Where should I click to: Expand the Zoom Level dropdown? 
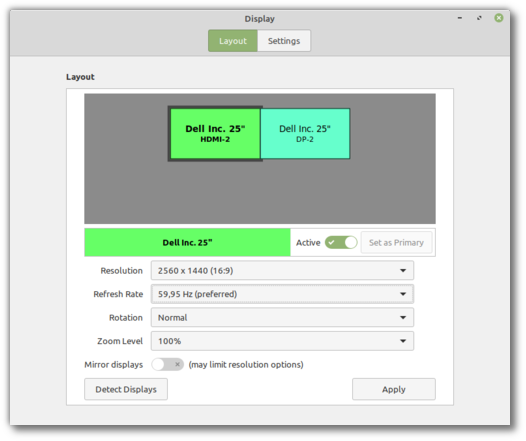(x=282, y=341)
